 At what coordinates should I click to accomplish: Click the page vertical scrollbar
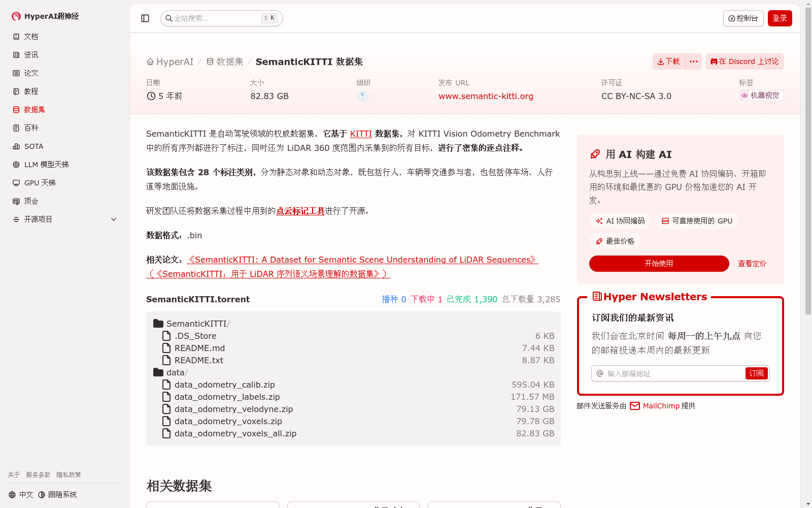click(x=808, y=160)
